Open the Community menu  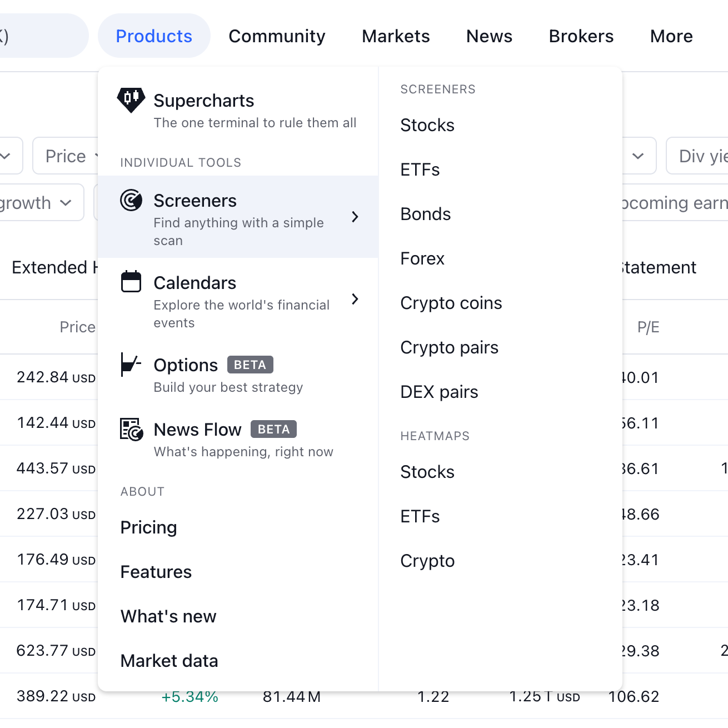(x=277, y=36)
